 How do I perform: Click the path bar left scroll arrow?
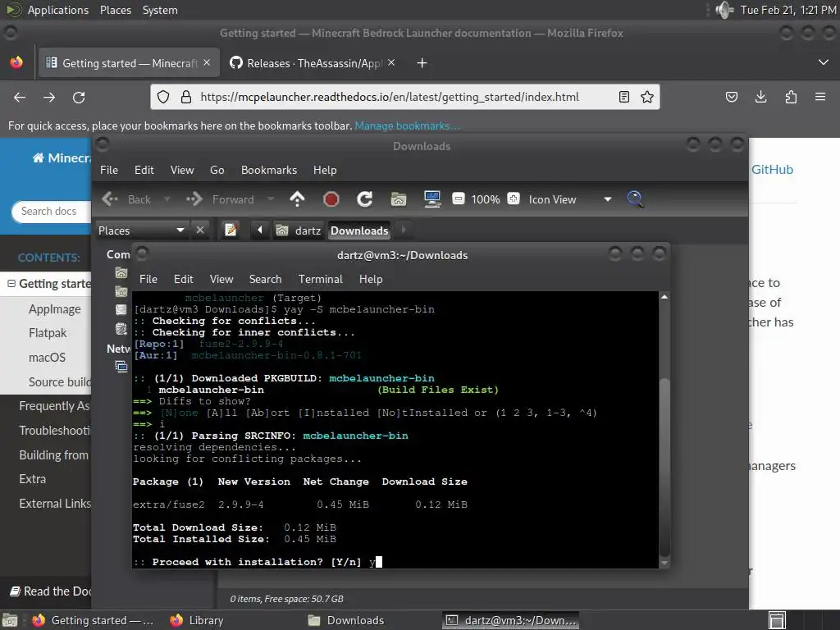(260, 230)
